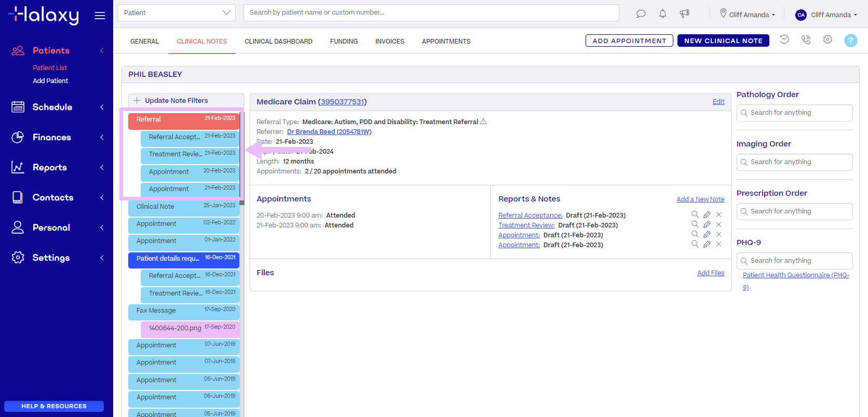Viewport: 868px width, 417px height.
Task: Open the blue help question mark
Action: (x=850, y=41)
